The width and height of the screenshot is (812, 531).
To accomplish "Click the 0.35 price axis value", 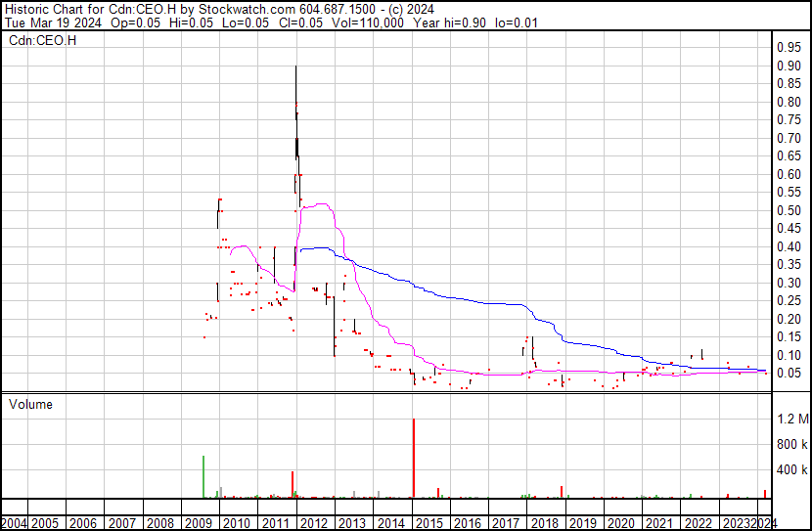I will click(789, 264).
